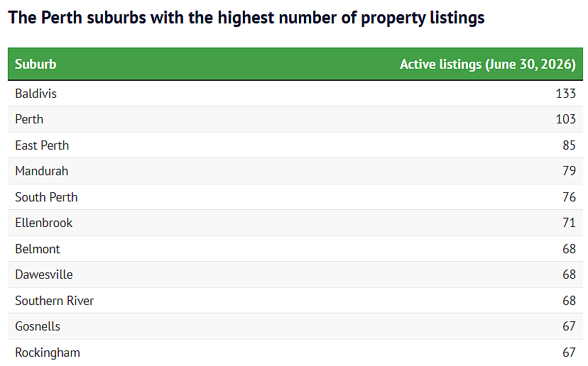This screenshot has height=366, width=588.
Task: Select the Ellenbrook suburb entry
Action: tap(43, 223)
